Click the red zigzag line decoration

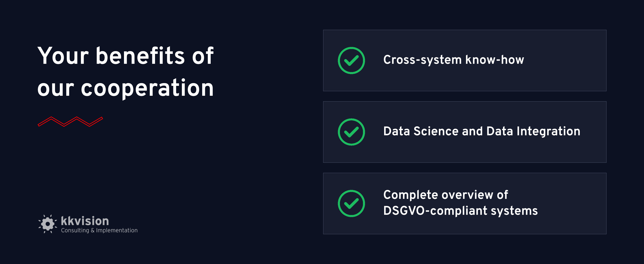click(x=70, y=122)
